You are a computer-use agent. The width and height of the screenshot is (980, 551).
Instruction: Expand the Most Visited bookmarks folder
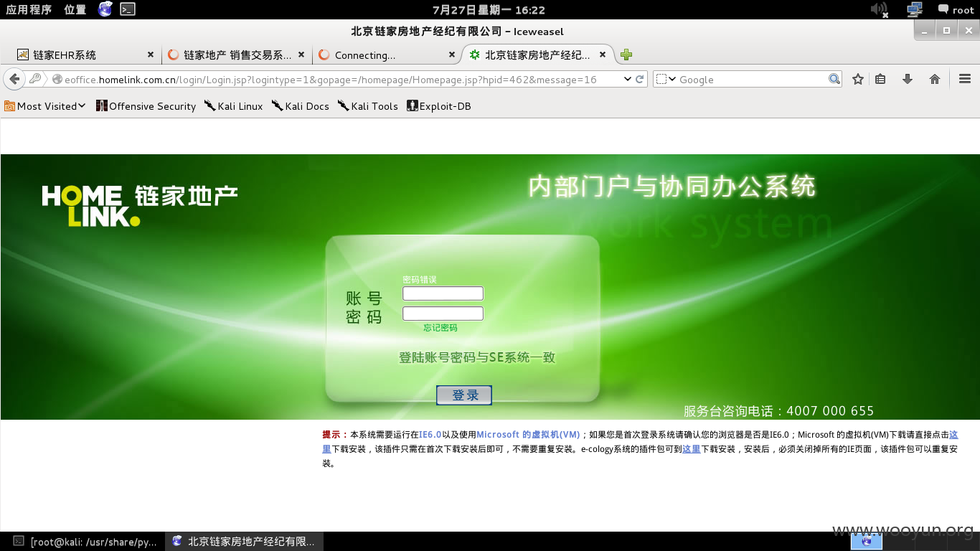pos(45,106)
